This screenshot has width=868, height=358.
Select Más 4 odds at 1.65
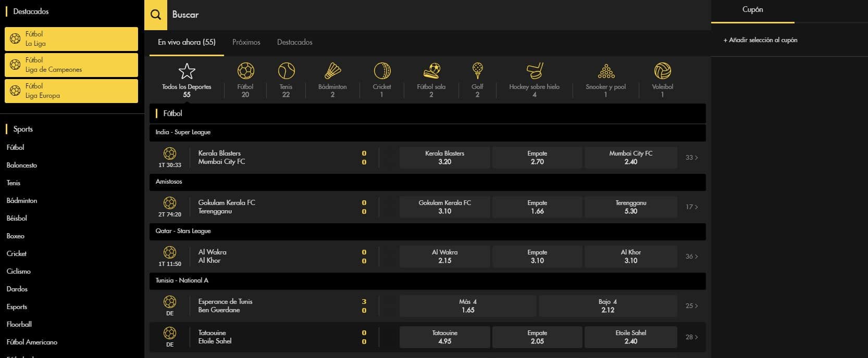click(467, 306)
